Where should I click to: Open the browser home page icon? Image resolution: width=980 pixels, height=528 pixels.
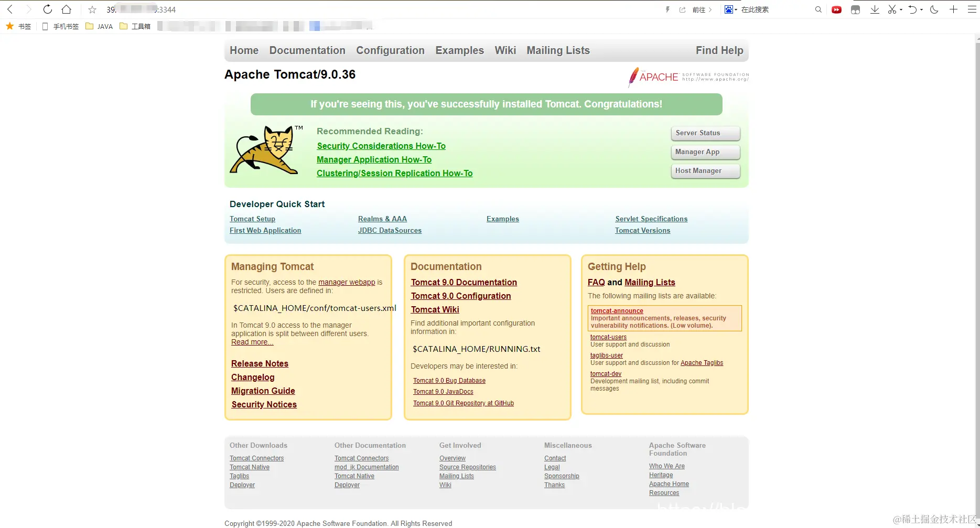coord(67,9)
